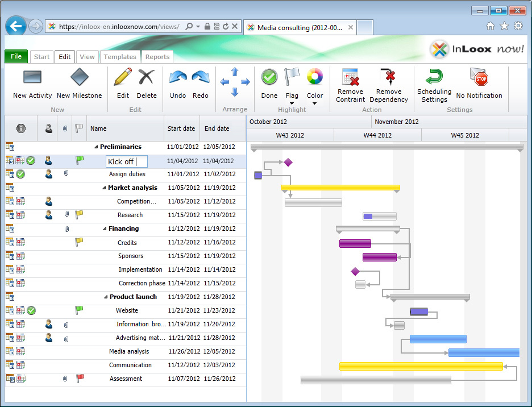Click the Arrange left arrow

click(x=225, y=82)
